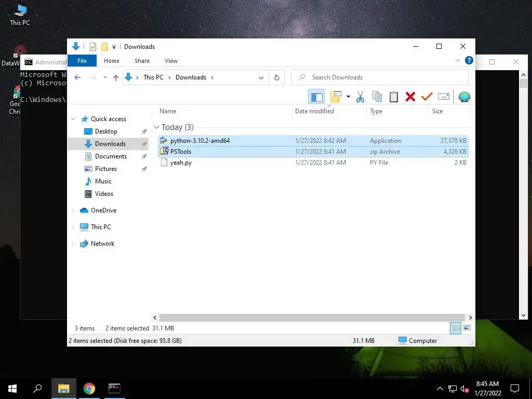Select the PSTools zip archive
The image size is (532, 399).
tap(313, 152)
